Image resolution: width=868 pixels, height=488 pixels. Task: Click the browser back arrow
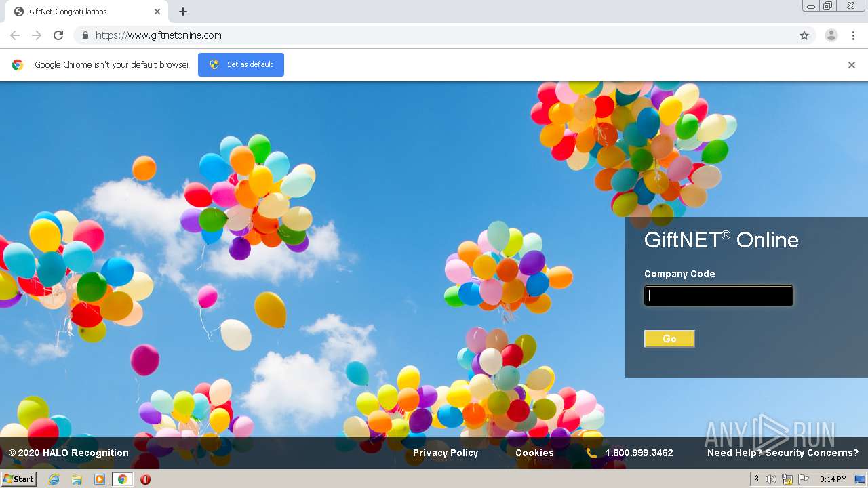point(15,35)
